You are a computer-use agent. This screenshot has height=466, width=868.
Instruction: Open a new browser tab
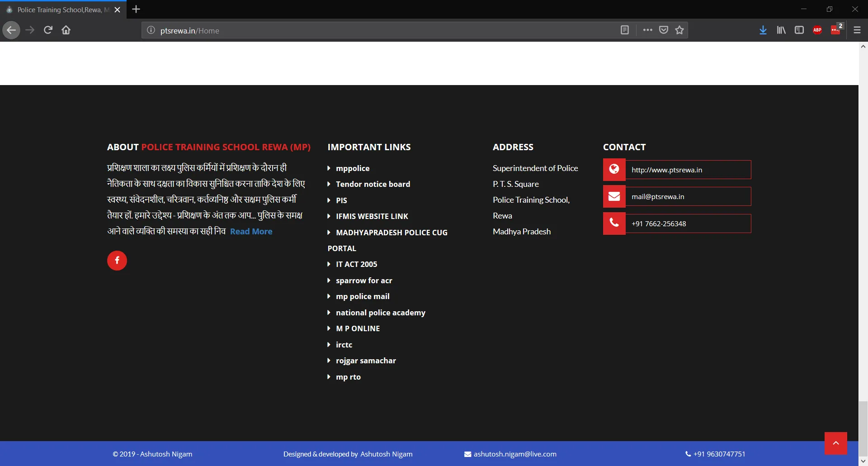point(136,10)
